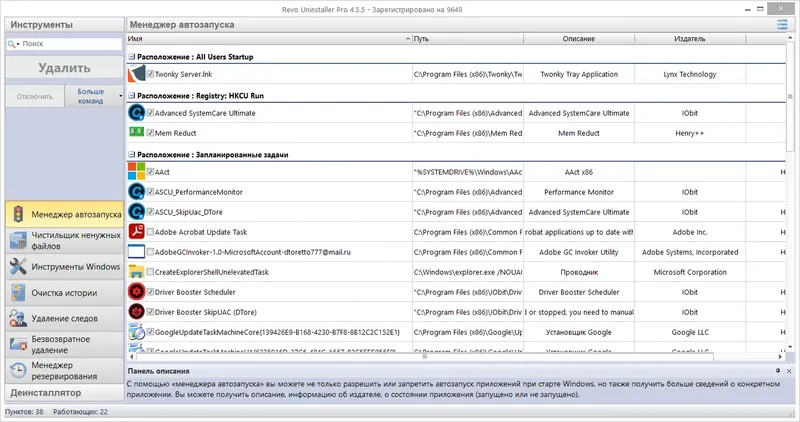The image size is (800, 422).
Task: Click the Twonky Server.lnk row icon
Action: (136, 74)
